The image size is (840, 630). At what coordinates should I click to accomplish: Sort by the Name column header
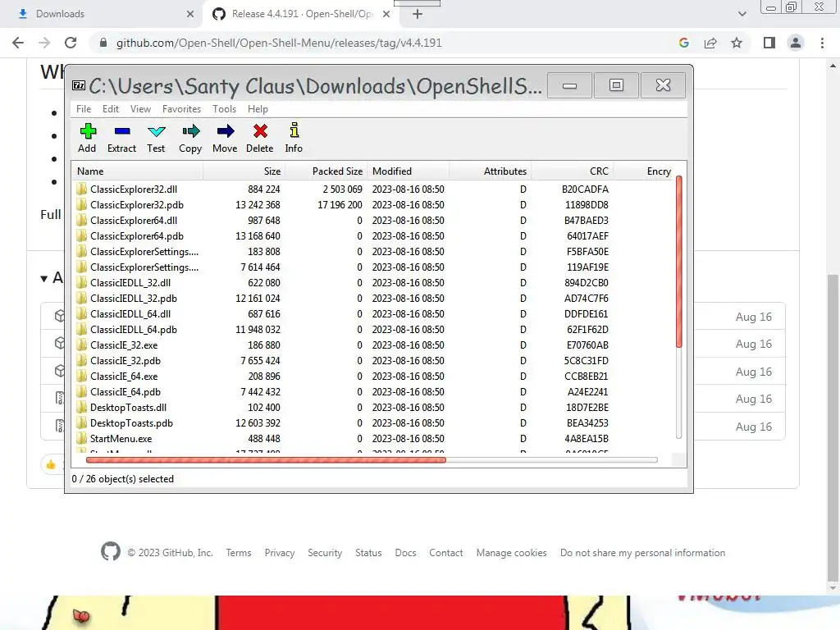point(137,171)
